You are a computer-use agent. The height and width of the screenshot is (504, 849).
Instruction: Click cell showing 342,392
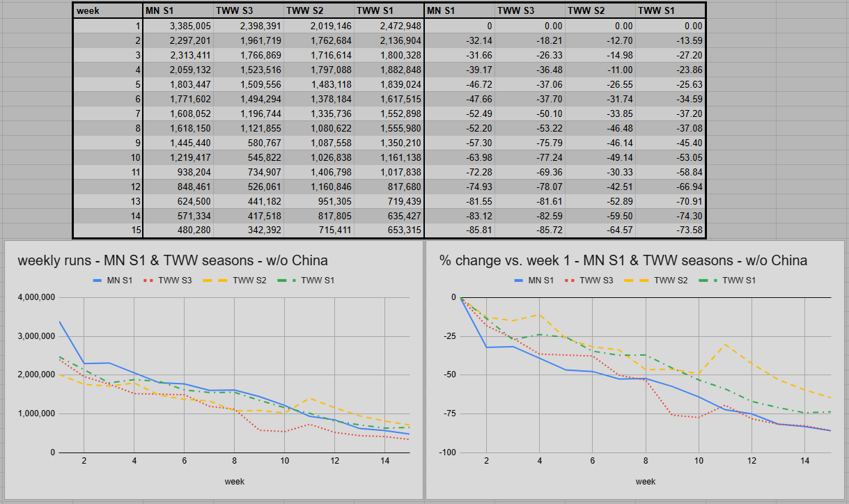coord(249,230)
